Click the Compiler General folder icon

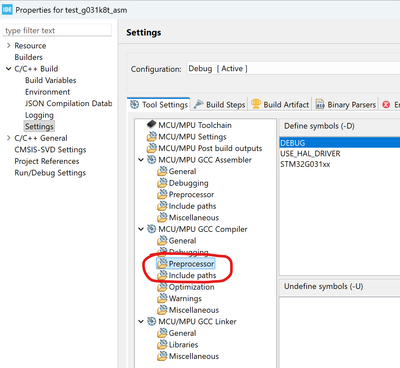click(x=162, y=241)
